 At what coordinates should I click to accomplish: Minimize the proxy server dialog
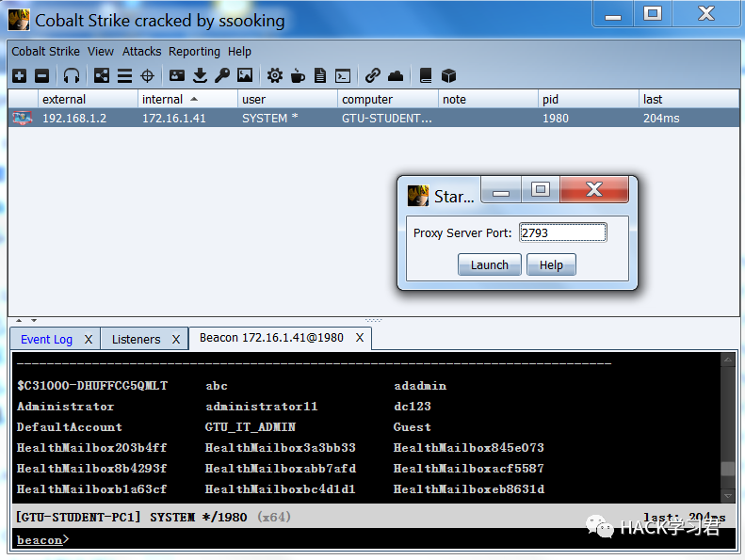(x=501, y=189)
